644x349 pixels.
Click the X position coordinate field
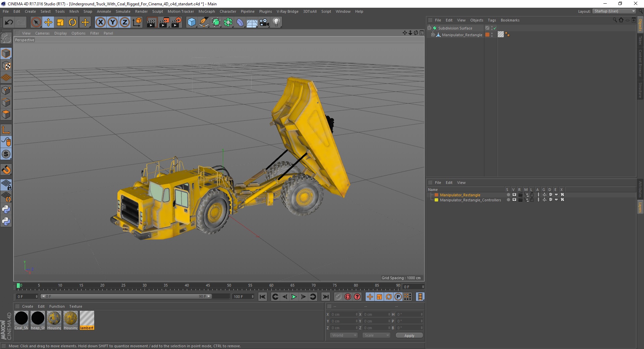[x=343, y=314]
